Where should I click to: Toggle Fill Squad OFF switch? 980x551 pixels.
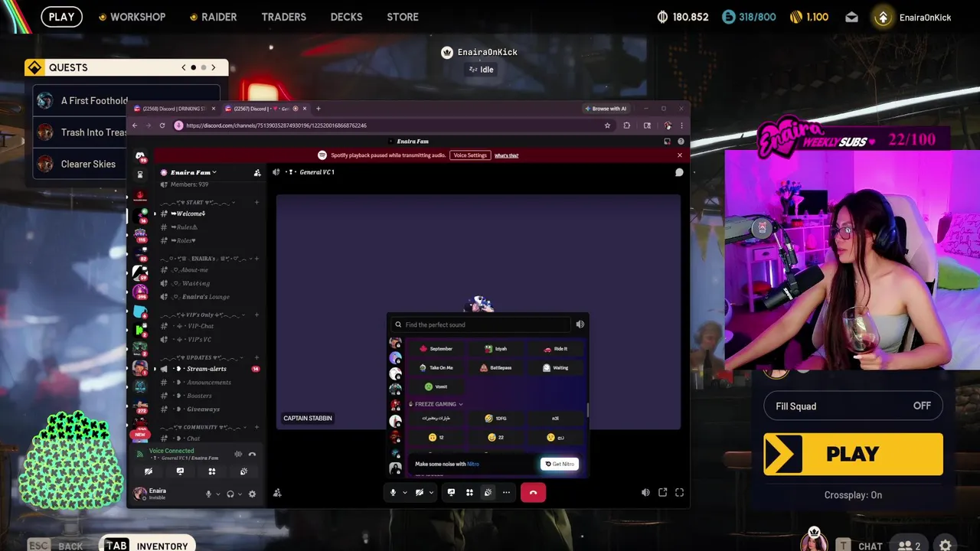click(853, 406)
